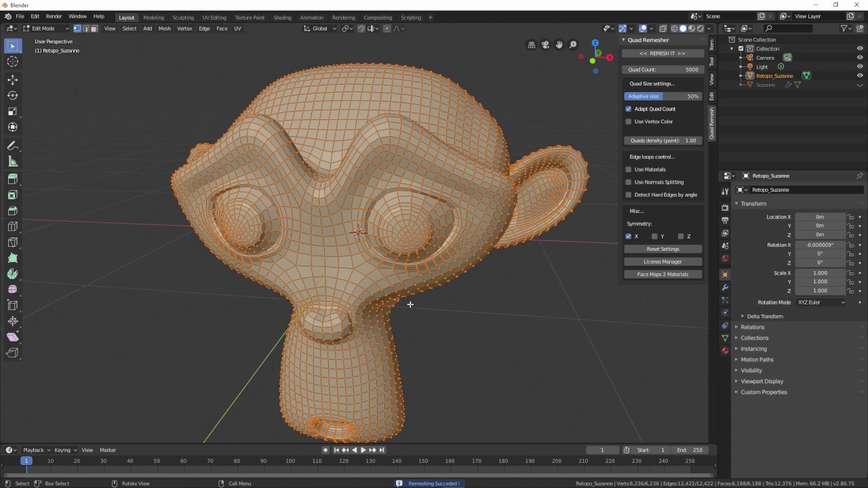Select the Smooth vertices tool
This screenshot has height=488, width=868.
pos(12,289)
